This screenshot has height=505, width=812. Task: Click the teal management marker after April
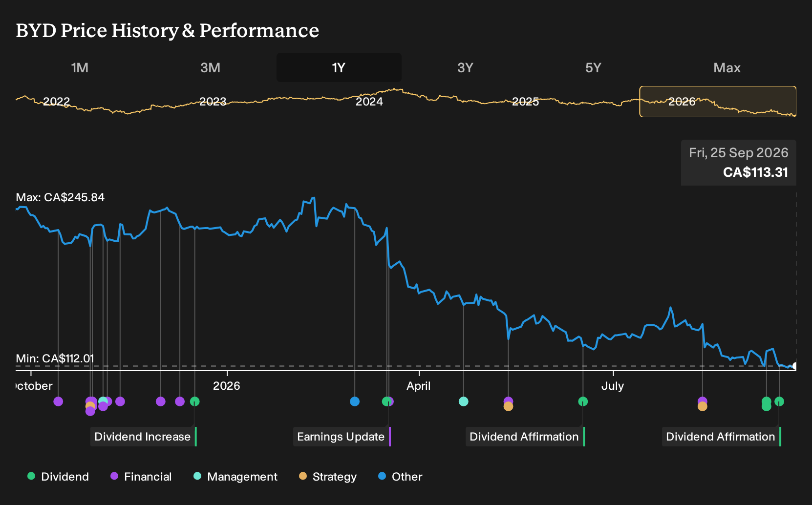pos(464,401)
